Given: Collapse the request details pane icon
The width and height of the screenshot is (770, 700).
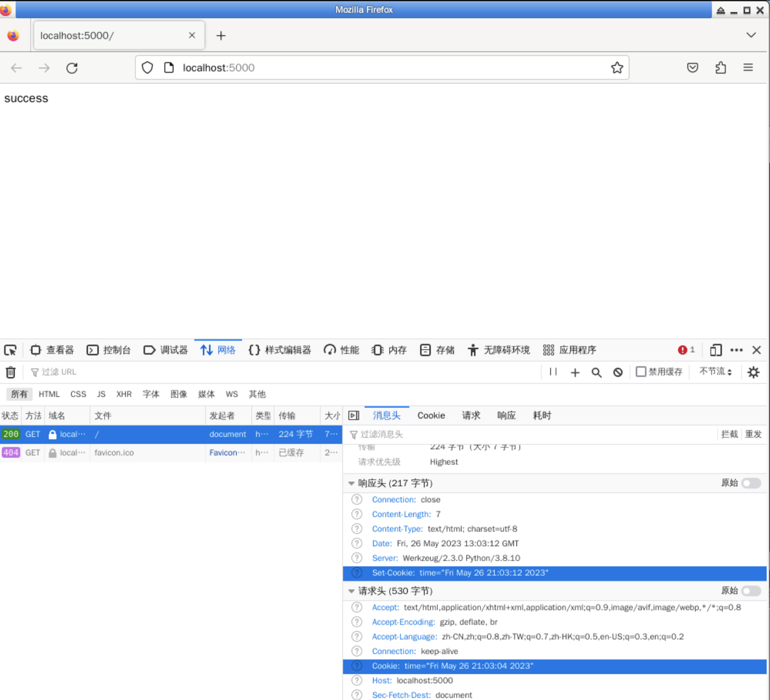Looking at the screenshot, I should pyautogui.click(x=354, y=416).
